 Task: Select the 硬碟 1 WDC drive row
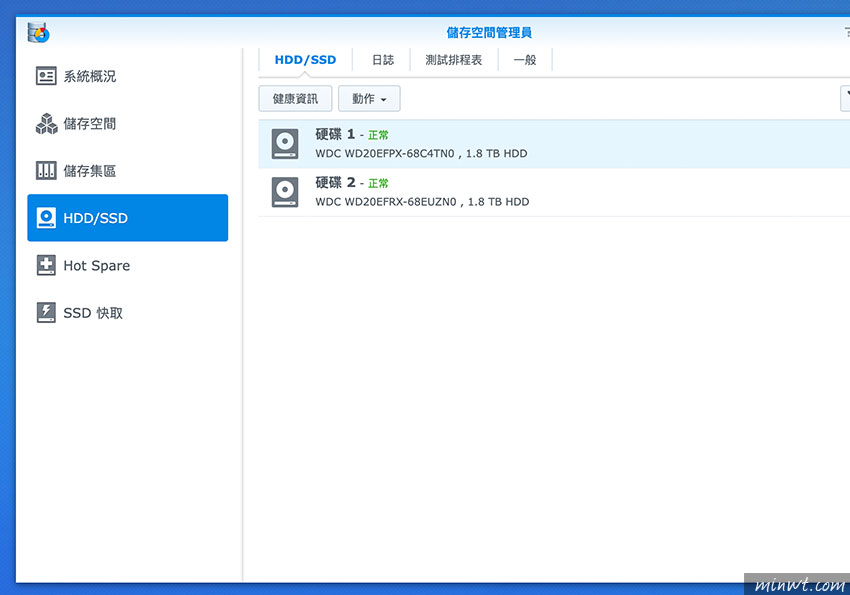(x=450, y=143)
